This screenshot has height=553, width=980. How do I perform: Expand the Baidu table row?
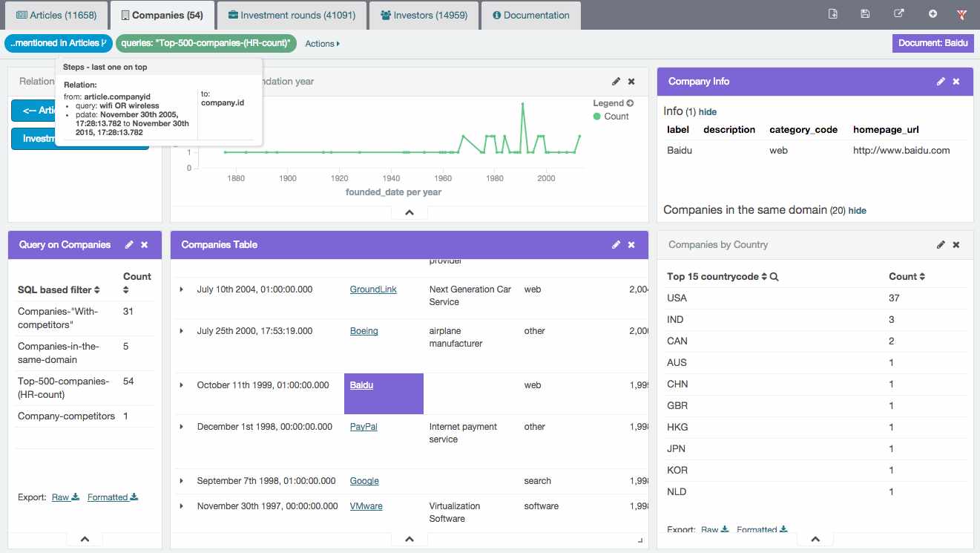coord(182,385)
